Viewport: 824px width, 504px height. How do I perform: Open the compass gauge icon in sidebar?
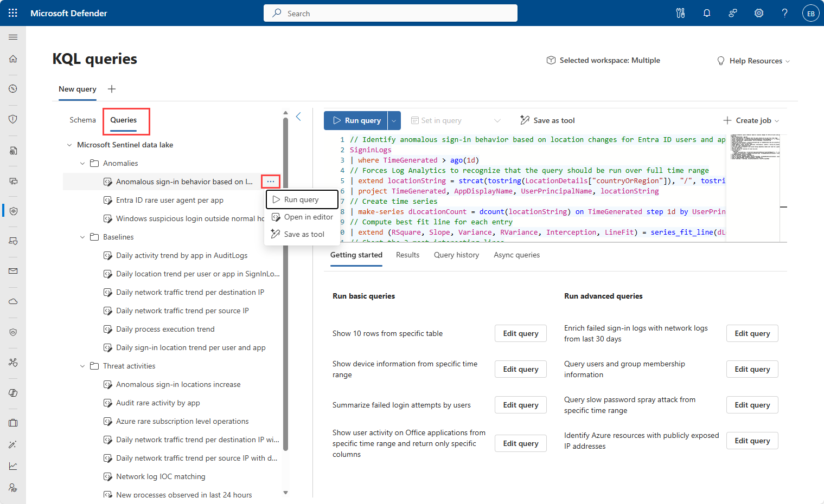pyautogui.click(x=13, y=88)
